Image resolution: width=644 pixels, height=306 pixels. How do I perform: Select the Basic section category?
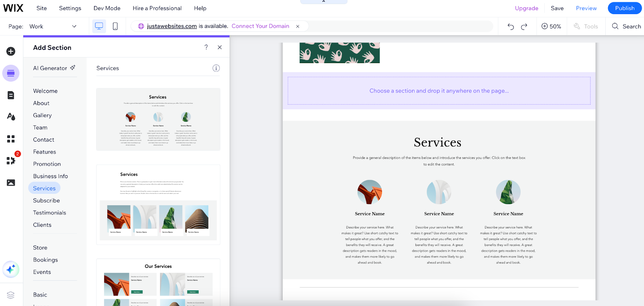click(x=40, y=295)
